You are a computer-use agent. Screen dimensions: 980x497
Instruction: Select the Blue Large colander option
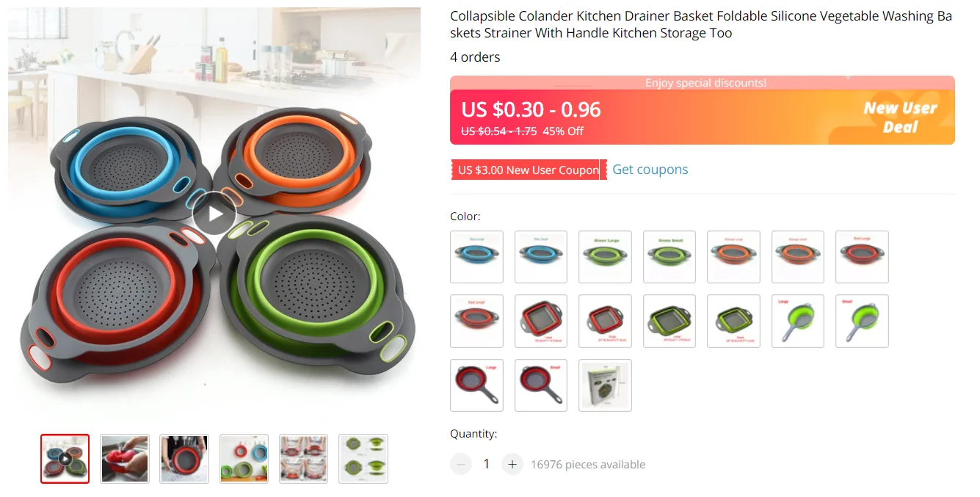click(476, 257)
